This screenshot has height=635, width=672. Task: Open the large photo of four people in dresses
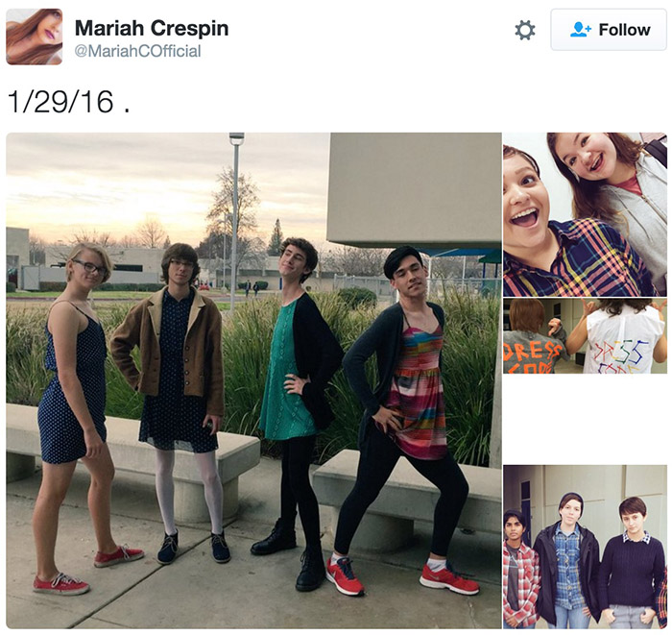pos(253,380)
